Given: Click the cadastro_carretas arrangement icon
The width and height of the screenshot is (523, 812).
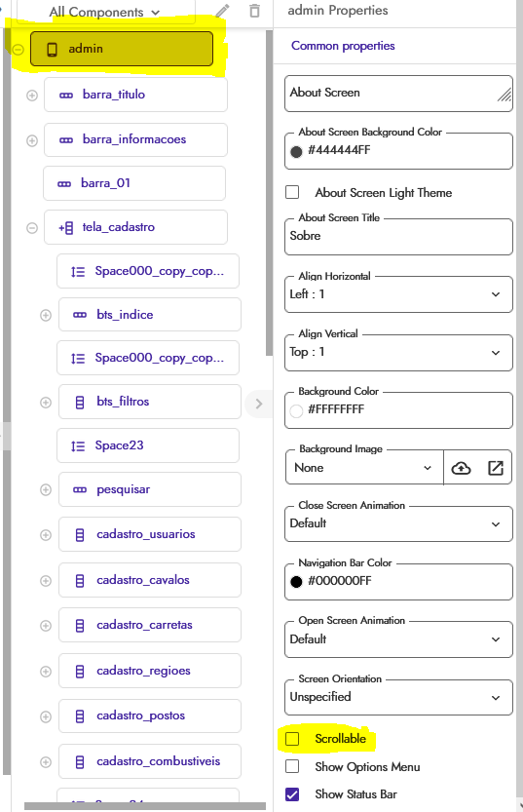Looking at the screenshot, I should click(x=80, y=626).
